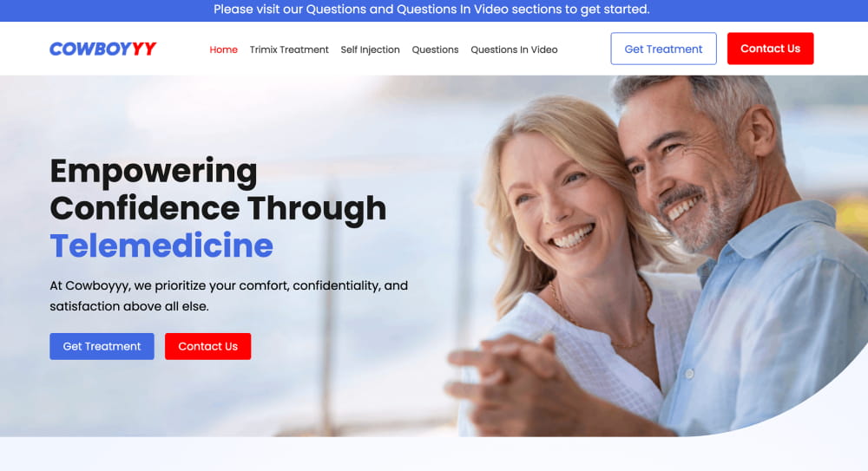Click the top blue announcement banner text

click(x=431, y=10)
